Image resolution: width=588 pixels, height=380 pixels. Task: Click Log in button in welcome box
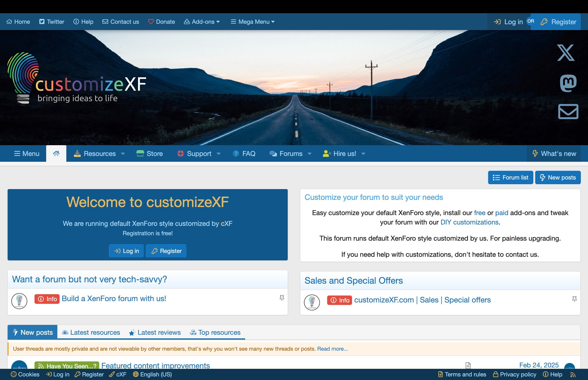[x=126, y=251]
